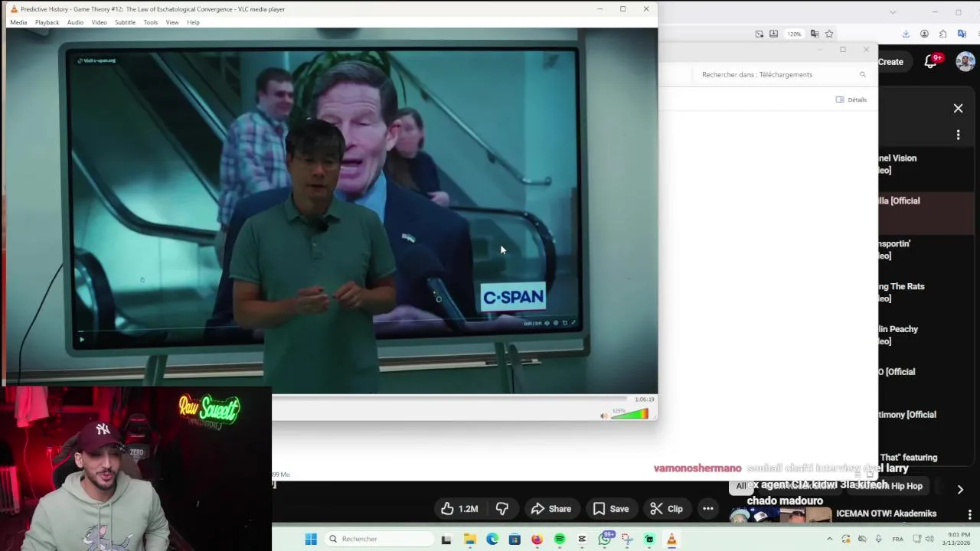The image size is (980, 551).
Task: Click the install app icon in address bar
Action: [774, 34]
